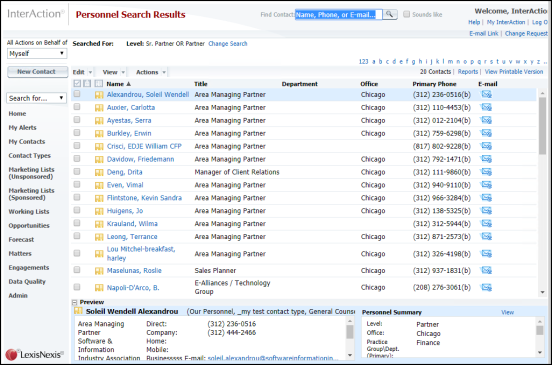Click the deselect-all empty box icon in header
Image resolution: width=552 pixels, height=365 pixels.
click(x=87, y=83)
